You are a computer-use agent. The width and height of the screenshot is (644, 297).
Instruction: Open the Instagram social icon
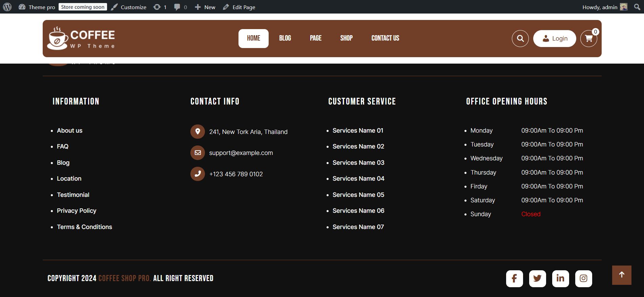point(583,278)
